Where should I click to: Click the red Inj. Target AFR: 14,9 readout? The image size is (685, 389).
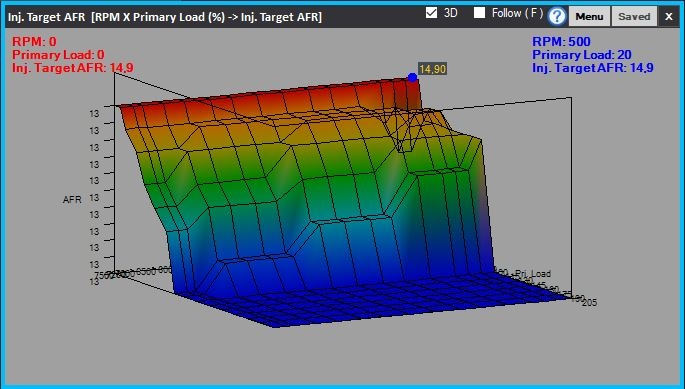click(73, 68)
